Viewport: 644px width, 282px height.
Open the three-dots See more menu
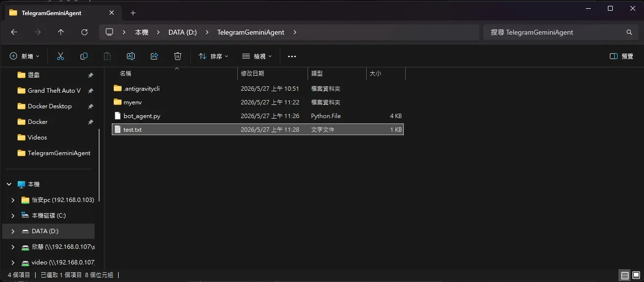click(x=292, y=56)
